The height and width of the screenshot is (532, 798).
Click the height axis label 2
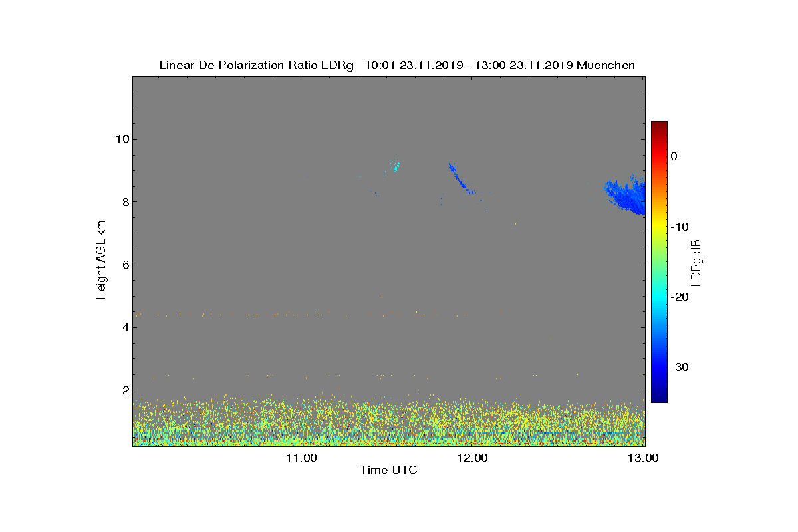coord(125,390)
